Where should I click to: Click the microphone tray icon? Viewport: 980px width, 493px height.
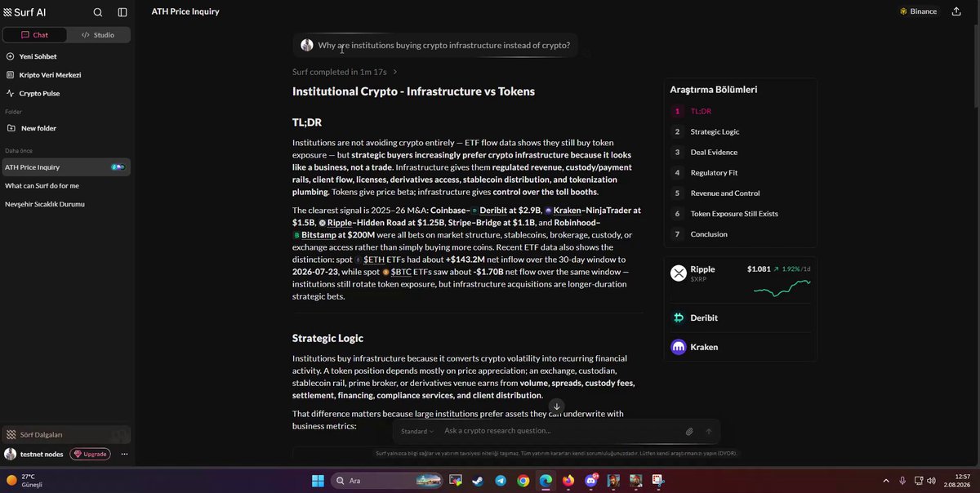pyautogui.click(x=902, y=481)
